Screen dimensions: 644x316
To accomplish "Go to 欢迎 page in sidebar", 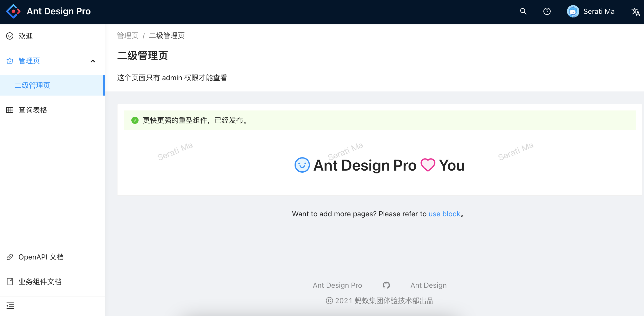I will [x=26, y=36].
